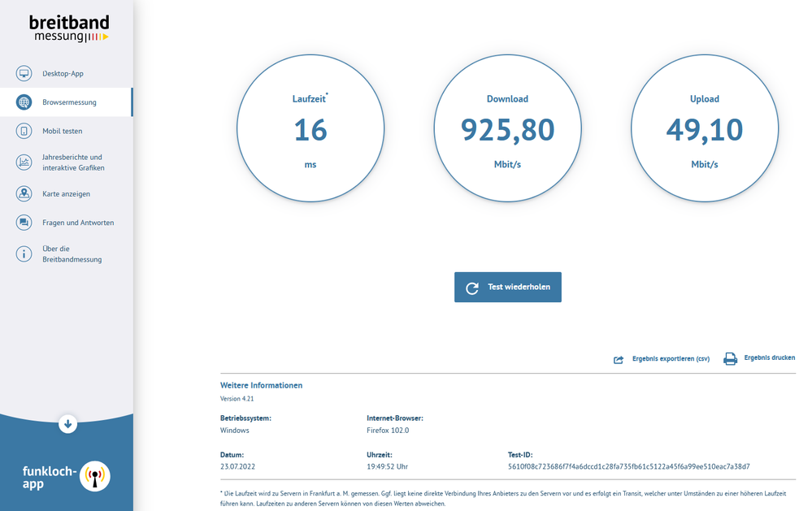Click the reload icon on Test wiederholen
This screenshot has height=511, width=812.
pyautogui.click(x=471, y=288)
